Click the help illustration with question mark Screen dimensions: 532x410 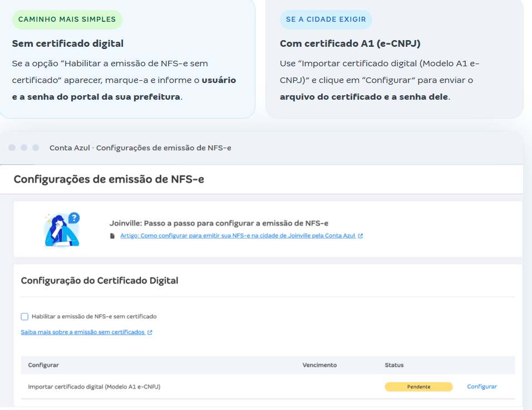coord(62,230)
